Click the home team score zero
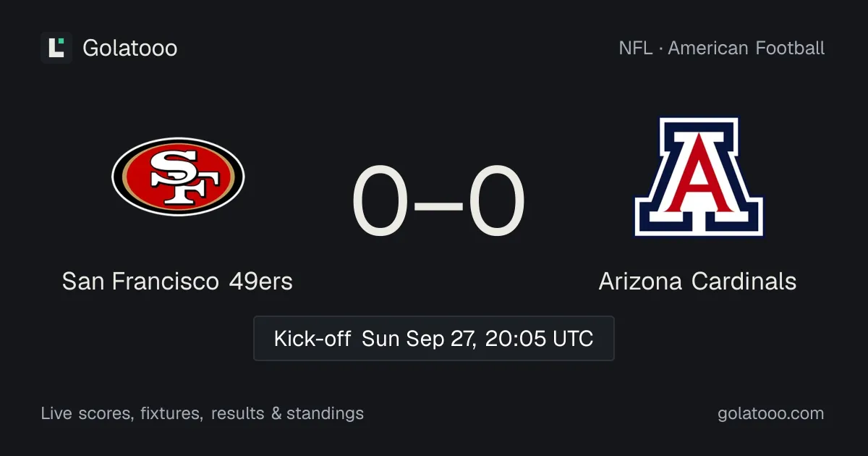868x456 pixels. click(380, 201)
